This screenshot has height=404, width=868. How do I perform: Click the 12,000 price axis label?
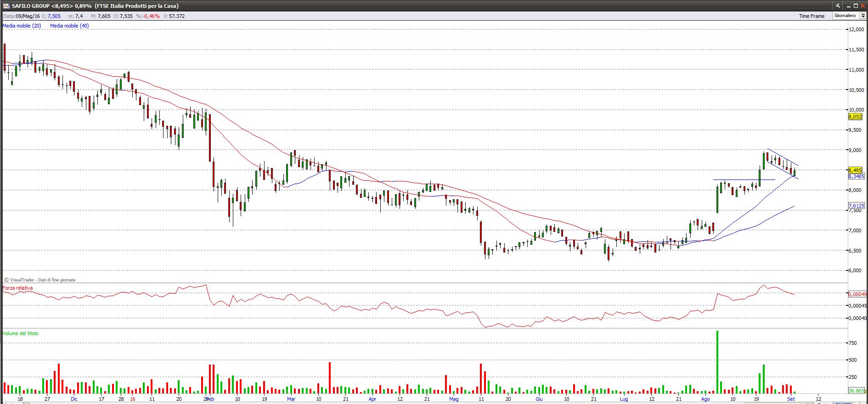857,29
